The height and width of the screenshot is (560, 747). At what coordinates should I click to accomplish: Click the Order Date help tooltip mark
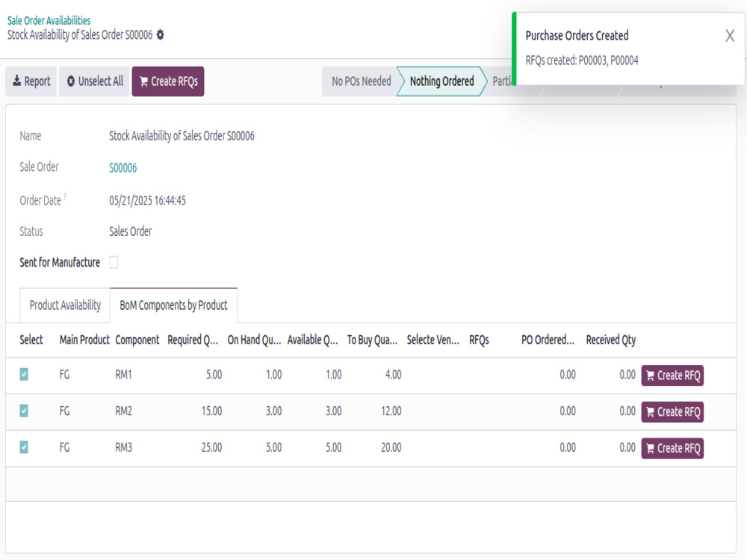(x=65, y=196)
